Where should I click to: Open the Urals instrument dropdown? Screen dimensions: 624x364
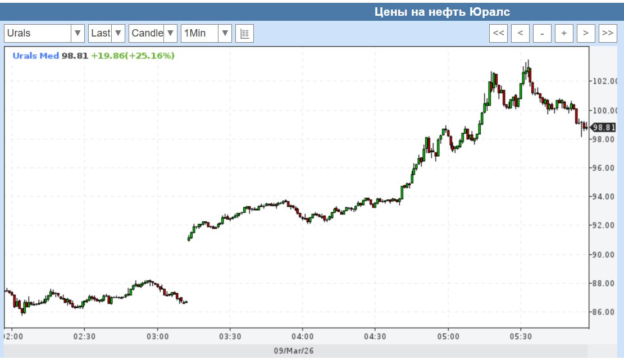[x=77, y=33]
